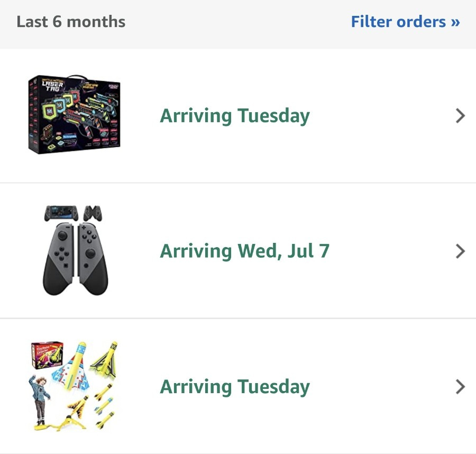The image size is (476, 454).
Task: Expand the rocket launcher order chevron
Action: pyautogui.click(x=460, y=387)
